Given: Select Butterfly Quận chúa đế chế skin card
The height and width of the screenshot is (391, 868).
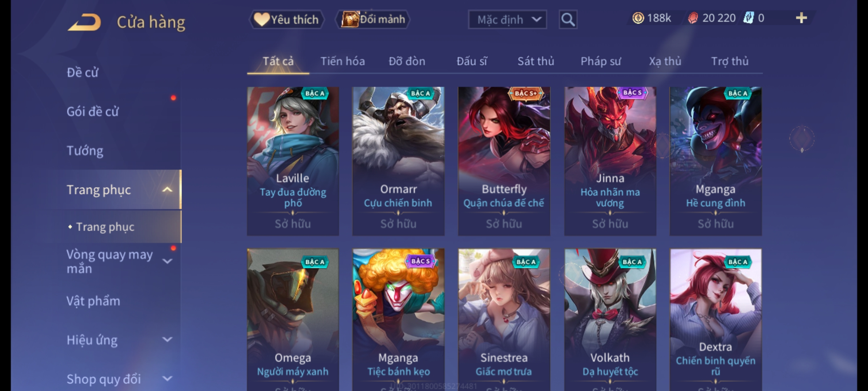Looking at the screenshot, I should coord(504,161).
